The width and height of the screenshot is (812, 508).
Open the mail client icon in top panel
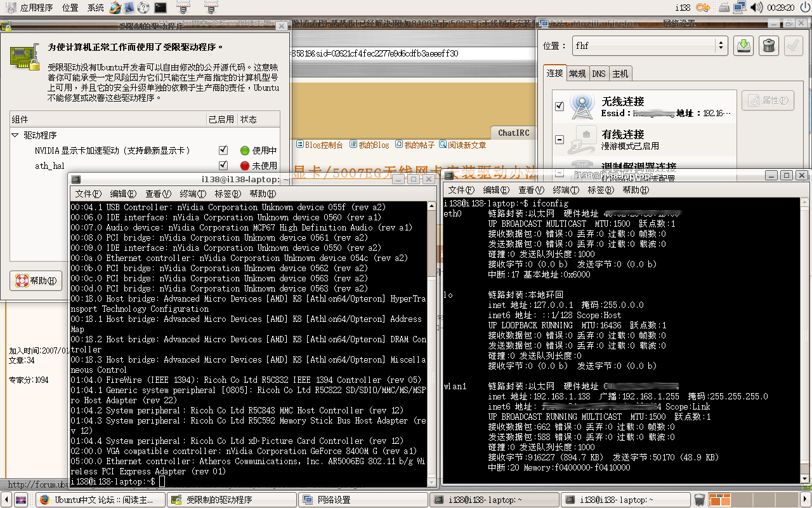[x=129, y=8]
